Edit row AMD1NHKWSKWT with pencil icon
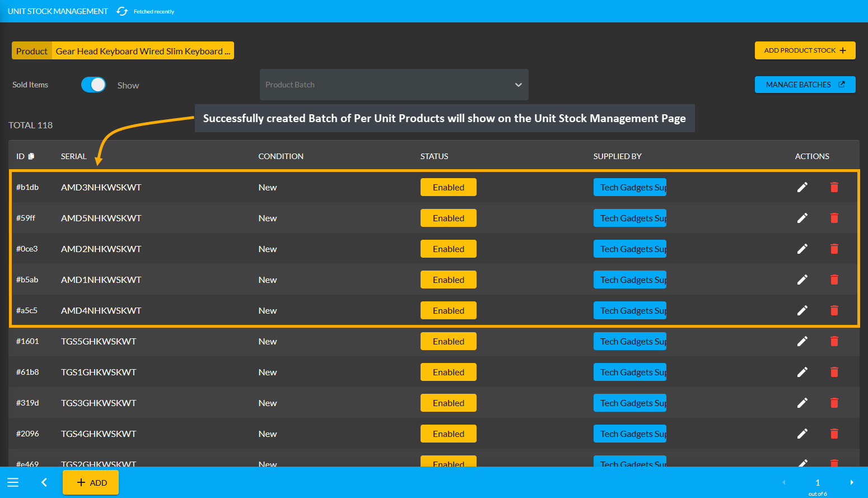This screenshot has height=498, width=868. 802,280
